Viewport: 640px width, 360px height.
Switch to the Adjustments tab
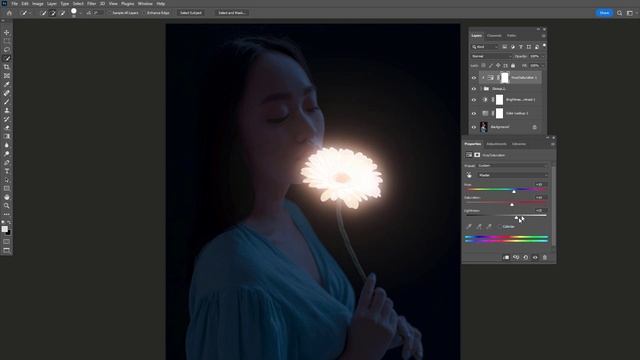tap(496, 144)
